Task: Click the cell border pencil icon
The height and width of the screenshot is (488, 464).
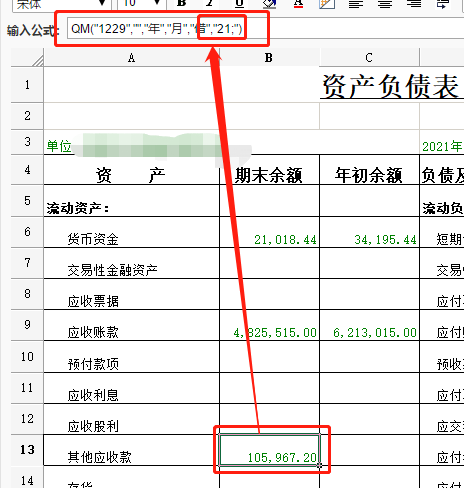Action: (327, 3)
